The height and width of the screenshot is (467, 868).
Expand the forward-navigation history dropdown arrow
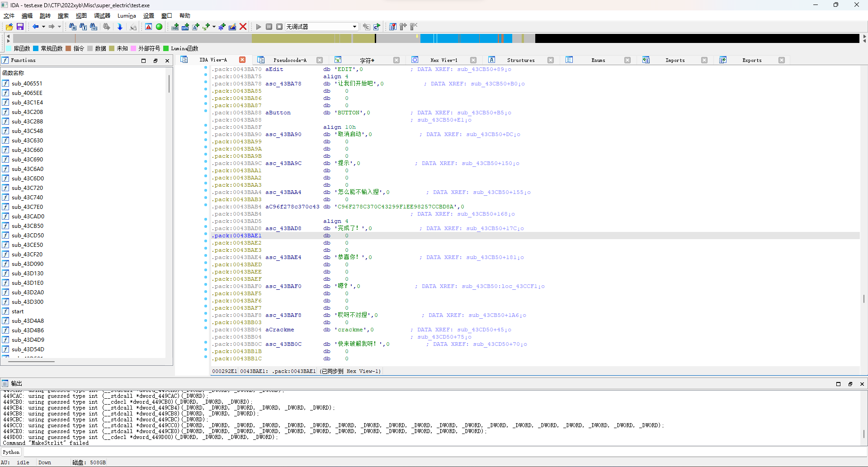click(59, 27)
